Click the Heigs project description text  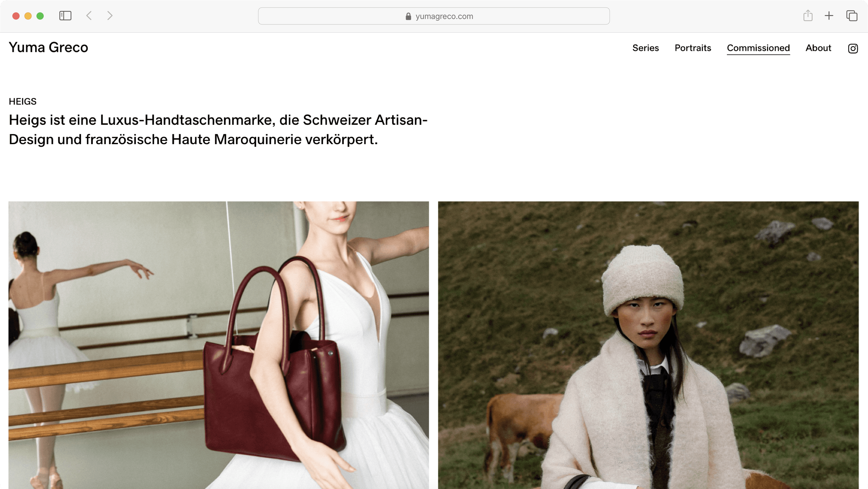(218, 130)
